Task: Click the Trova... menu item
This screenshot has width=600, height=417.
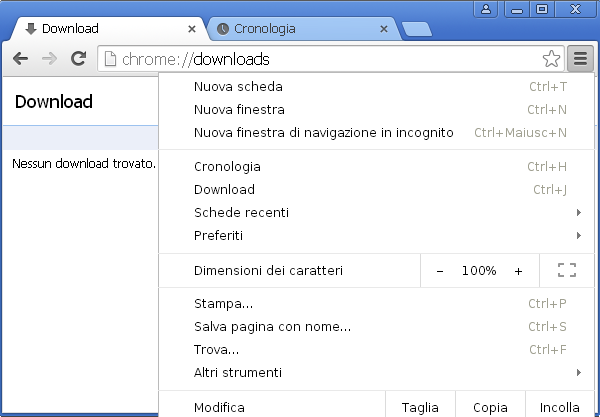Action: tap(377, 350)
